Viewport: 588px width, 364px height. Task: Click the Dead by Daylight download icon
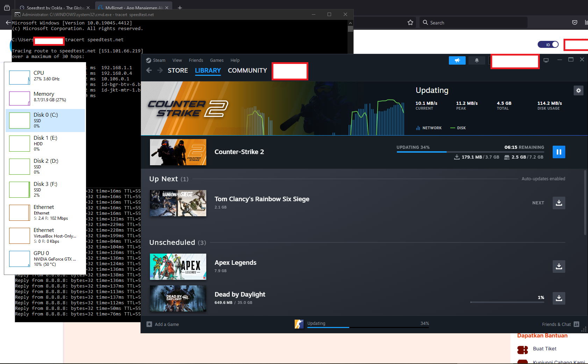(x=559, y=298)
